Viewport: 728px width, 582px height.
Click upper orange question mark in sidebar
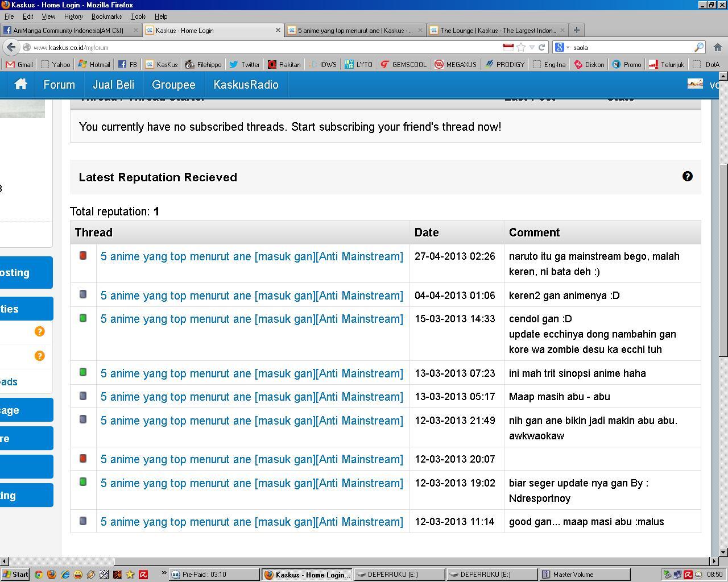[x=39, y=331]
